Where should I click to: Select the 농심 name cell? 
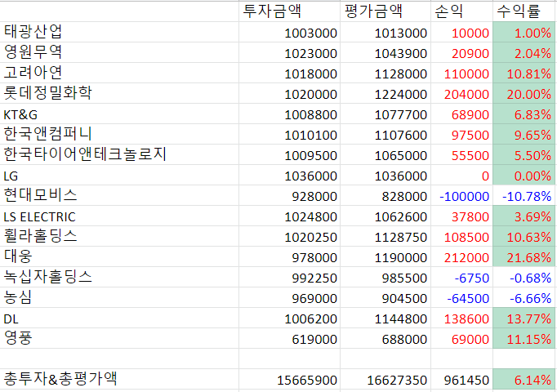[x=119, y=297]
